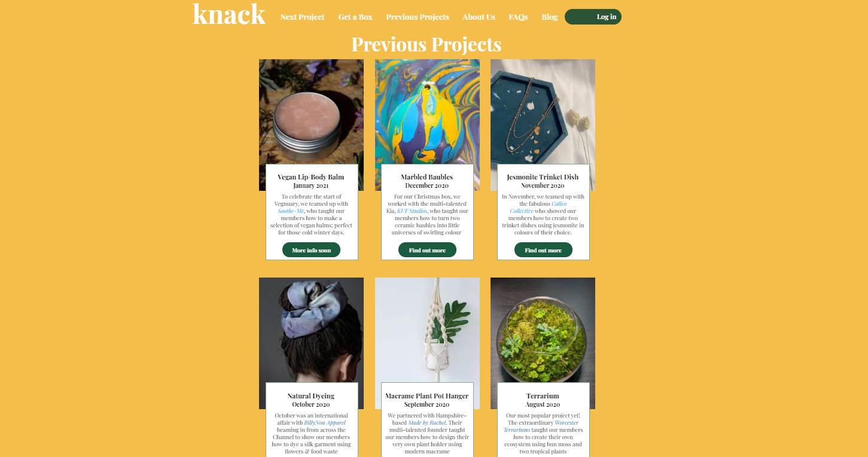Visit the FAQs page
868x457 pixels.
518,17
